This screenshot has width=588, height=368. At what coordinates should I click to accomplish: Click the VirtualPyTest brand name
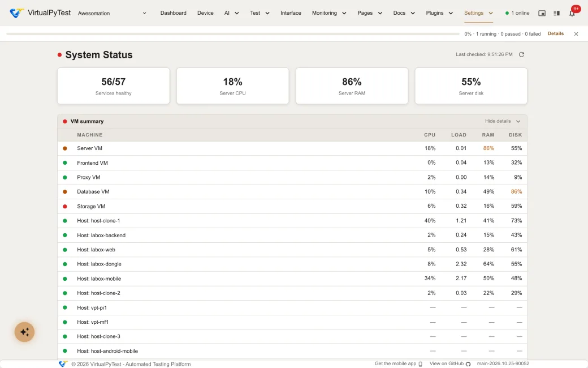coord(49,13)
